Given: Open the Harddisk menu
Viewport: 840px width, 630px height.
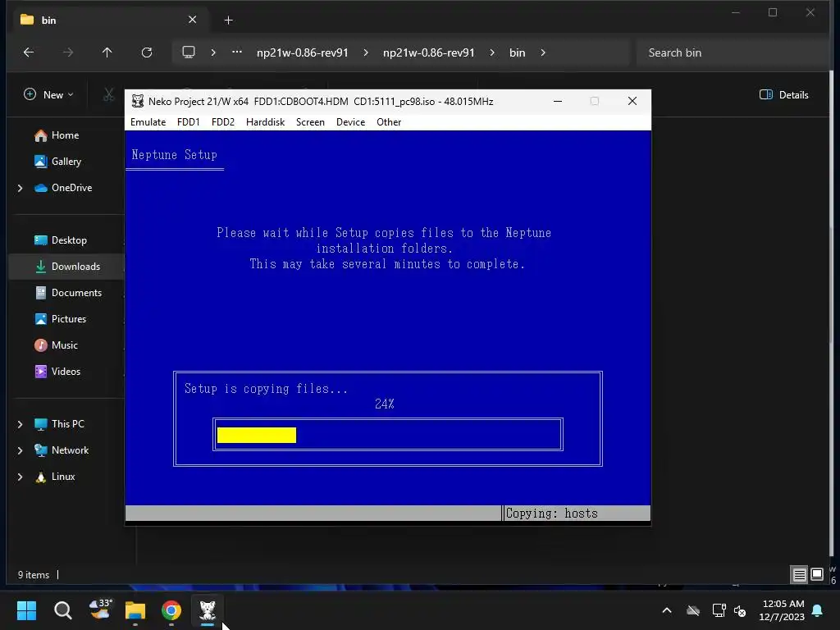Looking at the screenshot, I should coord(265,122).
